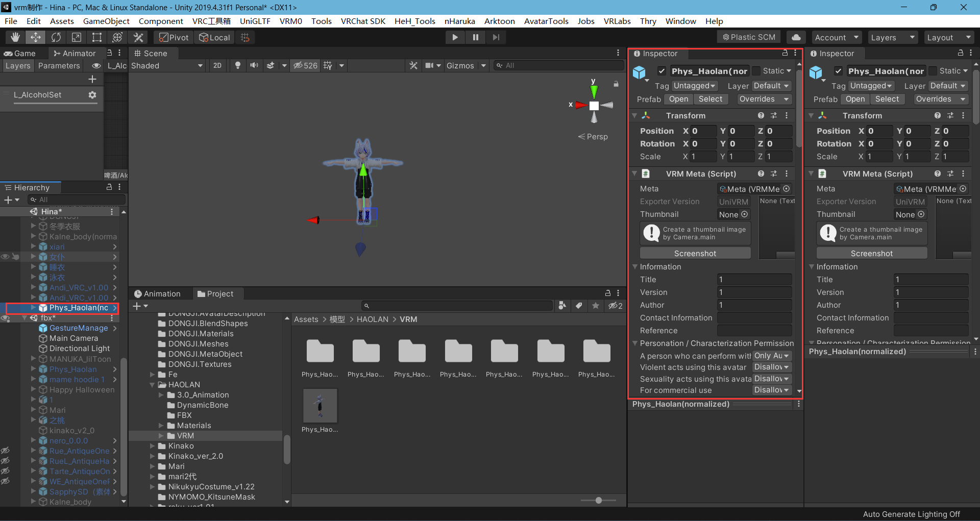Pause the editor playback
This screenshot has height=521, width=980.
[475, 37]
